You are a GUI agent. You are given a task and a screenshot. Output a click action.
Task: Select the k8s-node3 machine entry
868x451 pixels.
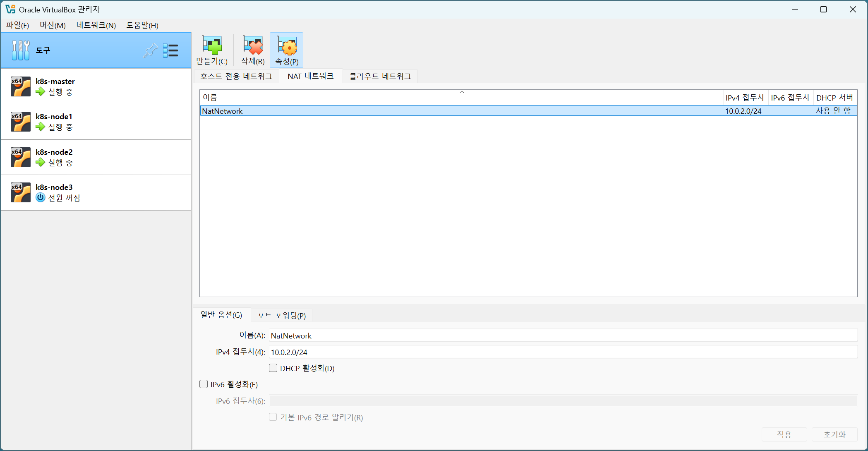pos(96,192)
